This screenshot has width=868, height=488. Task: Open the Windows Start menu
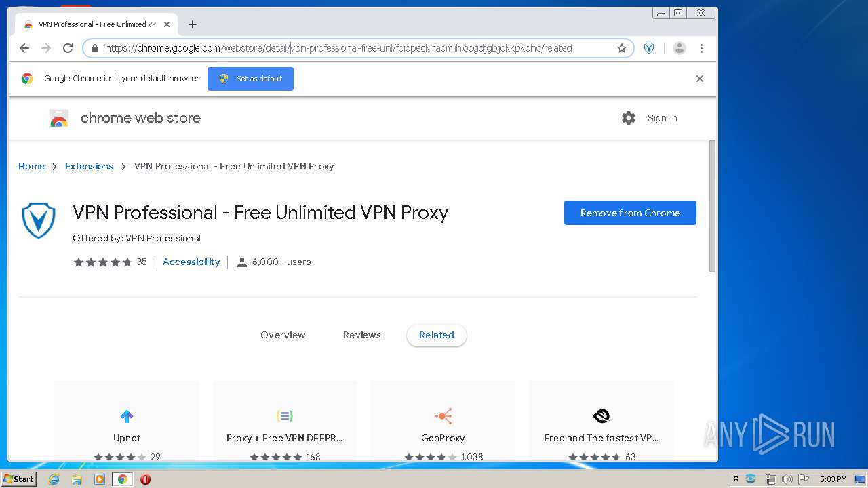pos(18,479)
